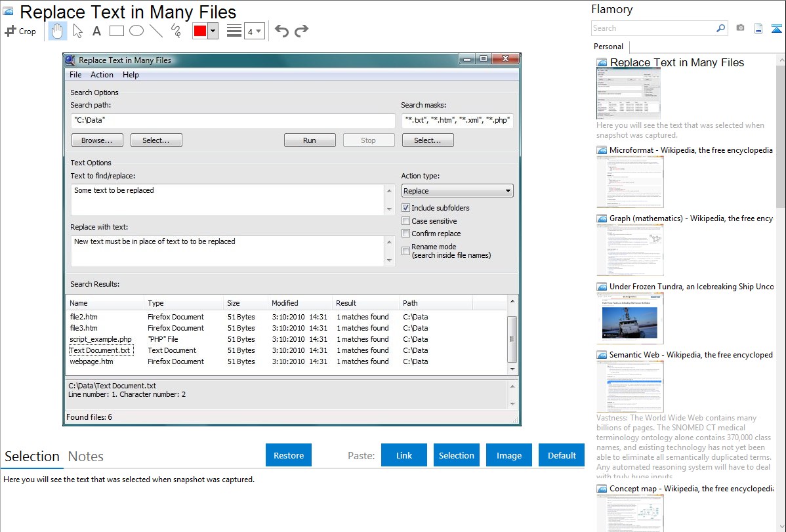Open the color picker dropdown arrow

(213, 31)
